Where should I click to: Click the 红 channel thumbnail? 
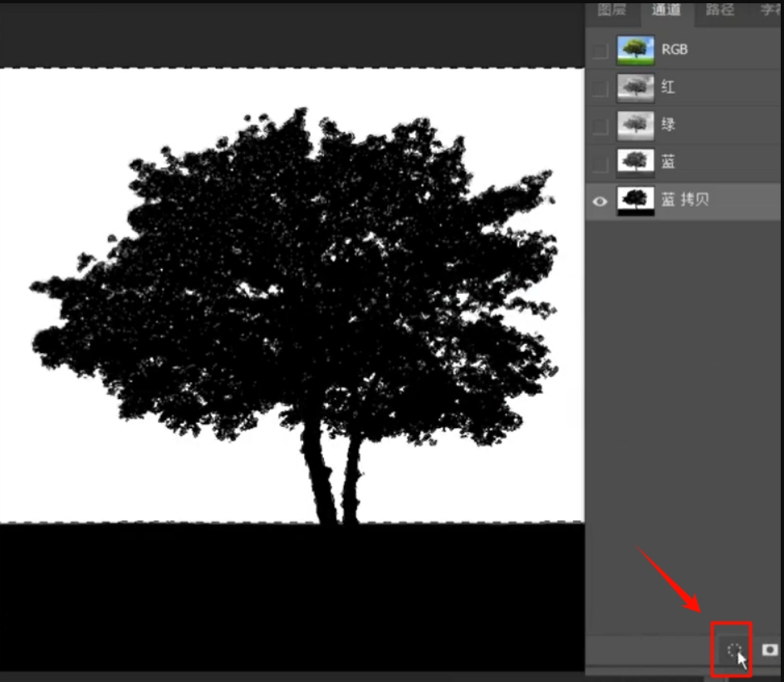pos(635,87)
